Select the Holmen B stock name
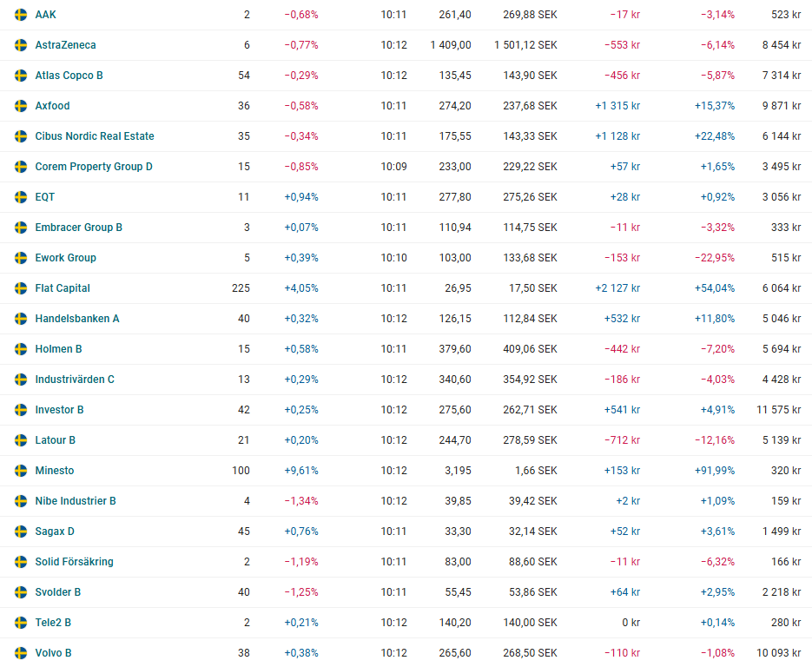 58,349
